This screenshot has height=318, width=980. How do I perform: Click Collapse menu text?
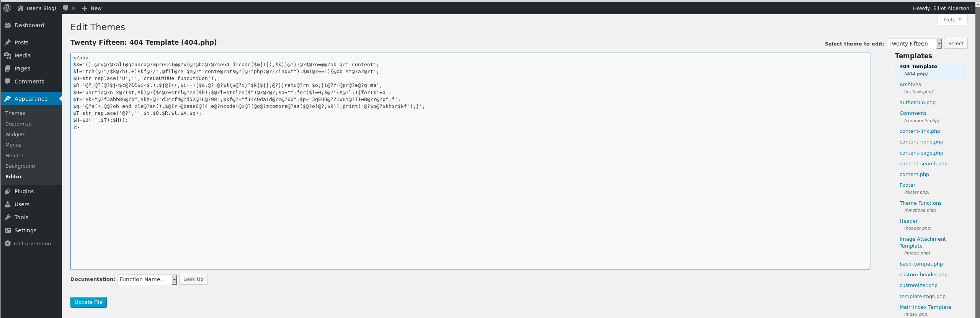pos(32,244)
